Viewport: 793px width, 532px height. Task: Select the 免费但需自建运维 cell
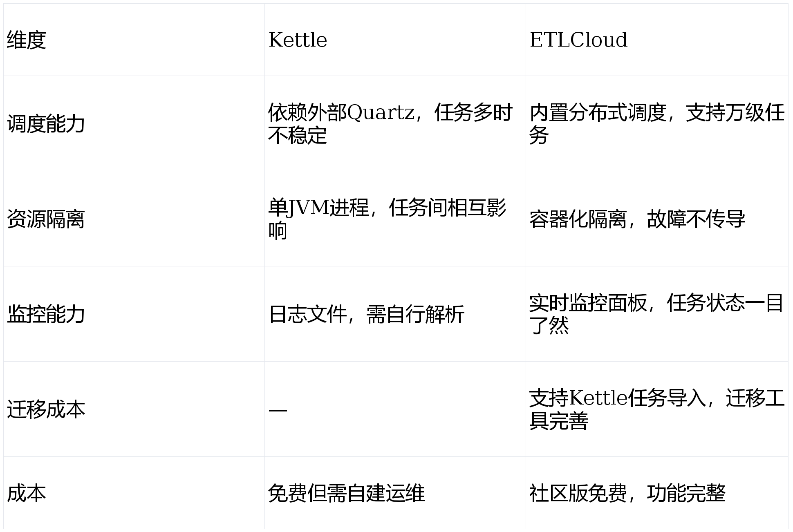(395, 493)
